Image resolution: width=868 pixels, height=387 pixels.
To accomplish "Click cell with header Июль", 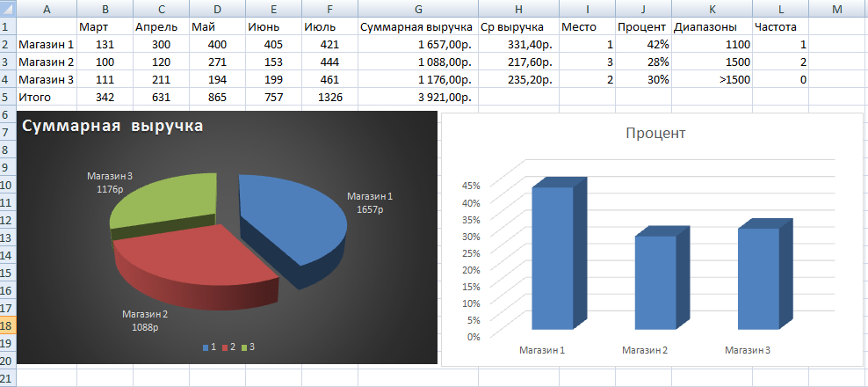I will point(330,26).
